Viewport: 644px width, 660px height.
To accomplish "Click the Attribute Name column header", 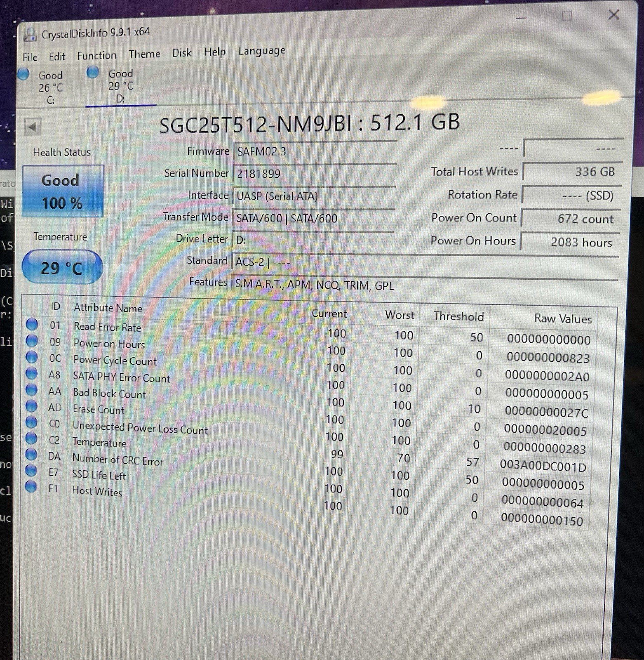I will (x=108, y=308).
